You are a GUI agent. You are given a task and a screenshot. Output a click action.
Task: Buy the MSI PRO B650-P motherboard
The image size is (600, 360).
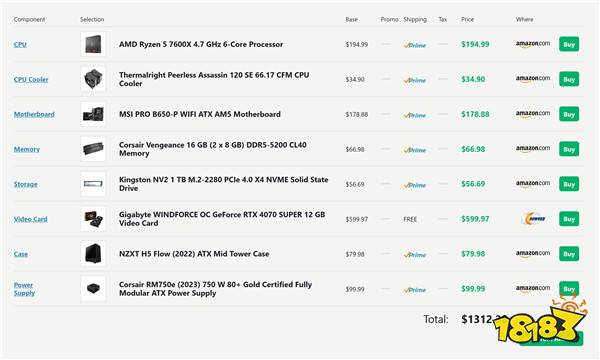(x=569, y=114)
